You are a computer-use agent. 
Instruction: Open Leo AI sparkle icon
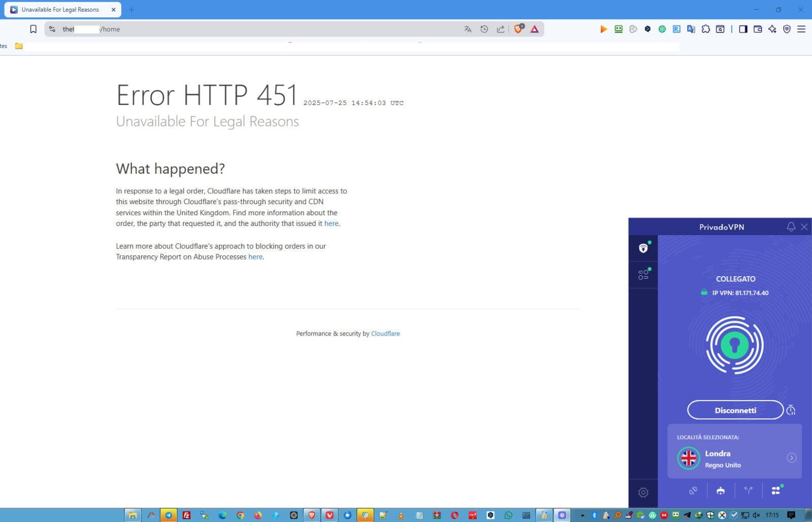(772, 29)
